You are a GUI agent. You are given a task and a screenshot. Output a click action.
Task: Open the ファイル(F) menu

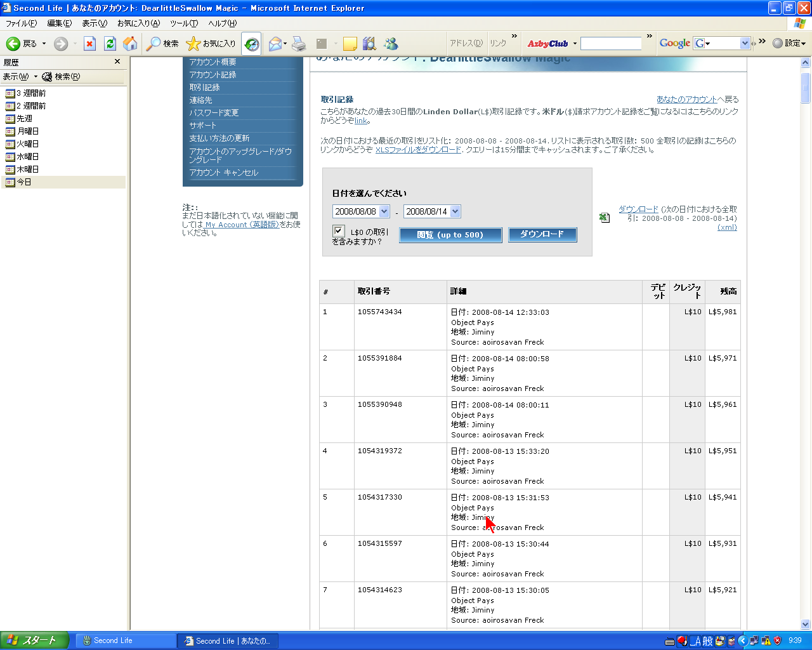[x=21, y=23]
